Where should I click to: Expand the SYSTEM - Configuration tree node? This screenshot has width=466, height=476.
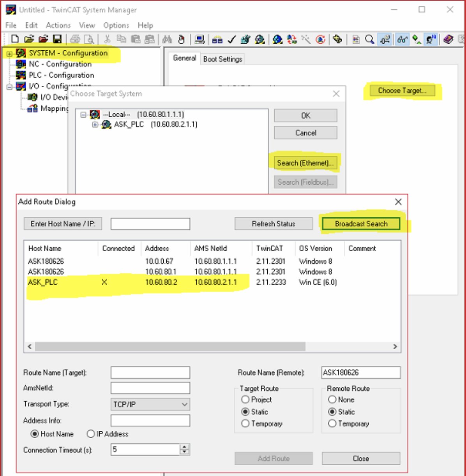coord(9,54)
